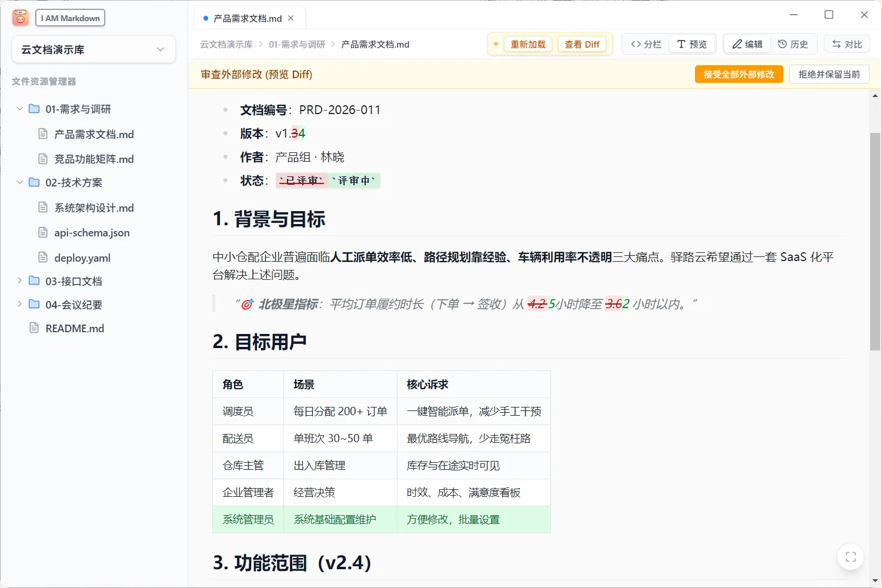Click the 01-需求与调研 folder icon
882x588 pixels.
tap(35, 109)
